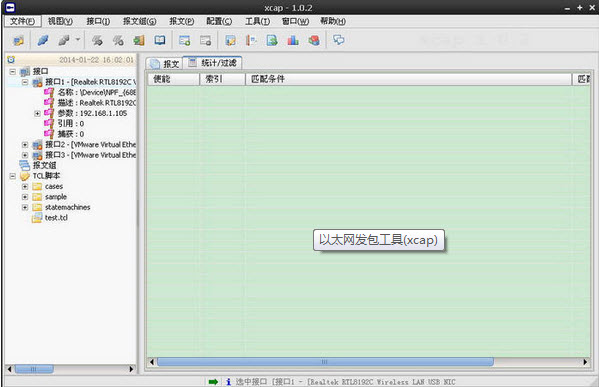Viewport: 599px width, 387px height.
Task: Click left arrow of tree panel scrollbar
Action: 10,369
